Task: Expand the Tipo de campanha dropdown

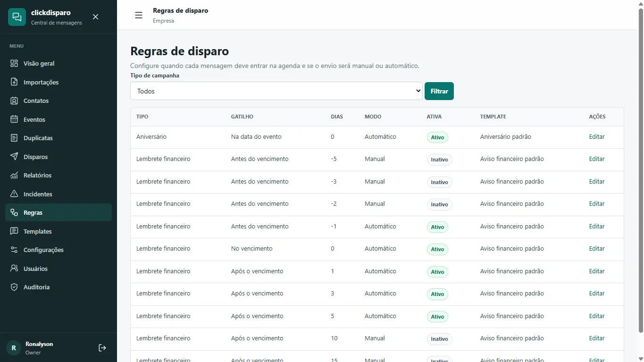Action: pyautogui.click(x=276, y=91)
